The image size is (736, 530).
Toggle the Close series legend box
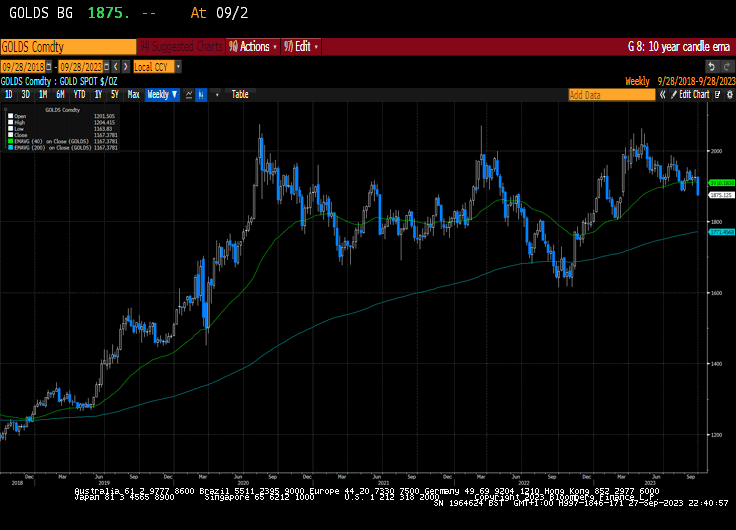tap(10, 135)
